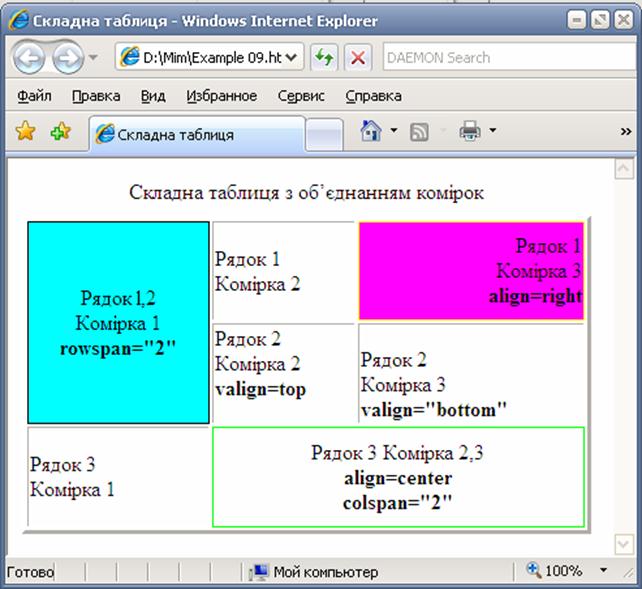Click the RSS feeds icon
This screenshot has width=642, height=589.
tap(419, 132)
